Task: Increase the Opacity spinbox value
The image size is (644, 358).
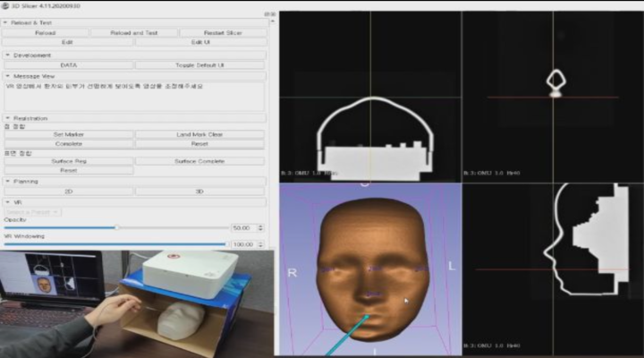Action: click(x=261, y=226)
